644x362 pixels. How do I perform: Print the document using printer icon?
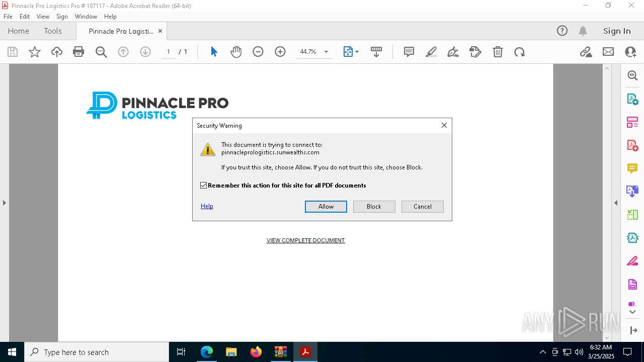[x=78, y=52]
